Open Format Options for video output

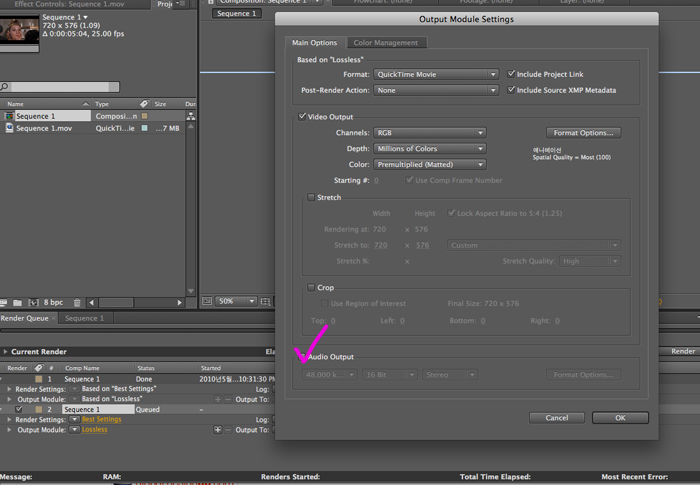click(583, 133)
